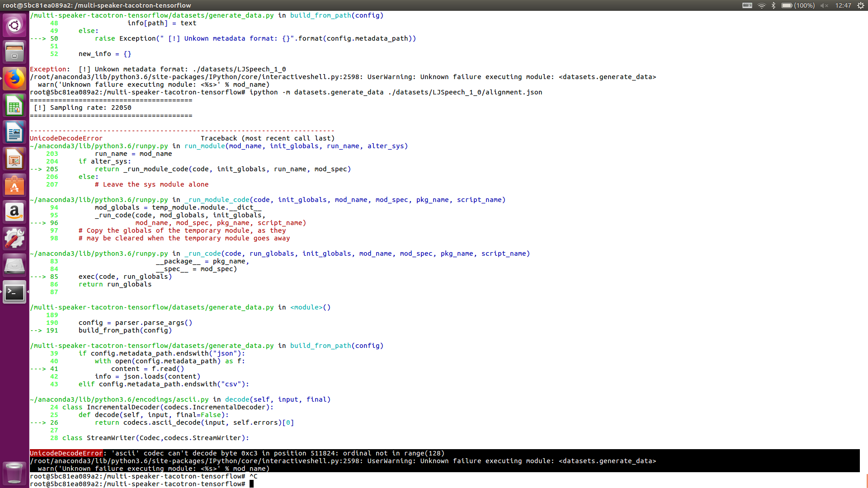
Task: Open LibreOffice Writer document launcher
Action: pyautogui.click(x=14, y=132)
